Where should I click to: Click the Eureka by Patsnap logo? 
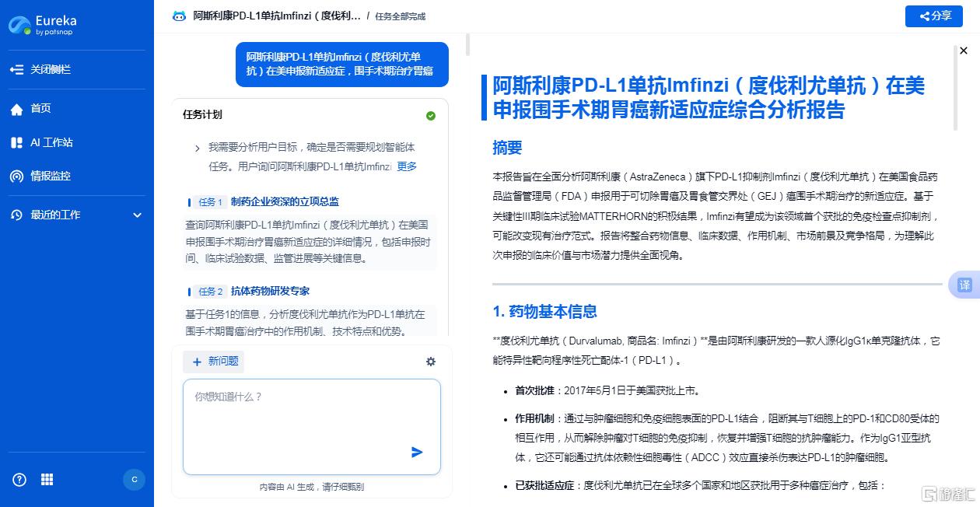[x=44, y=24]
